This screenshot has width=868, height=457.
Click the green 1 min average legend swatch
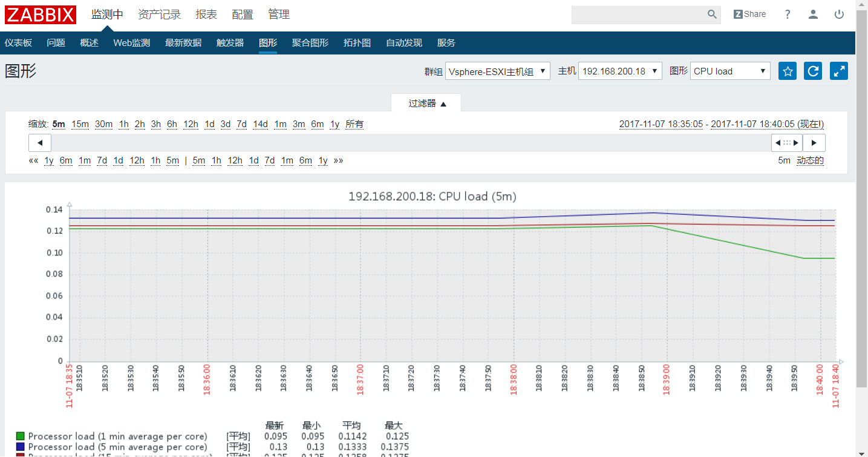[x=21, y=436]
